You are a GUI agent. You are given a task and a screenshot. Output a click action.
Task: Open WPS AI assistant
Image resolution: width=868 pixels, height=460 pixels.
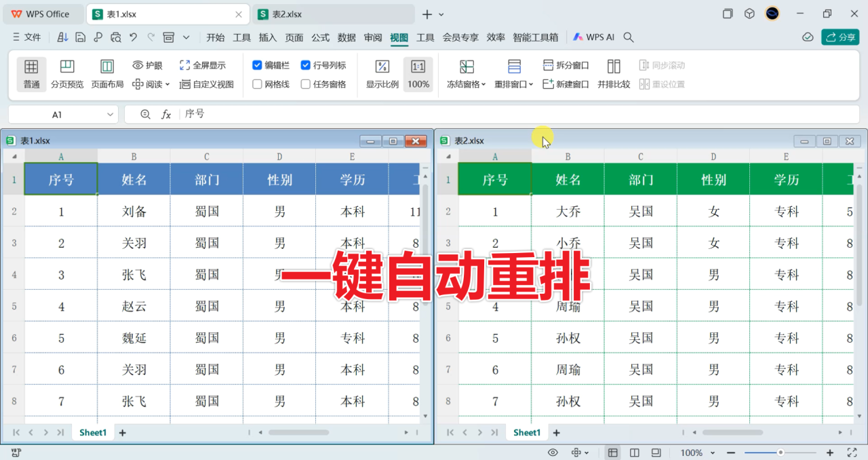593,37
